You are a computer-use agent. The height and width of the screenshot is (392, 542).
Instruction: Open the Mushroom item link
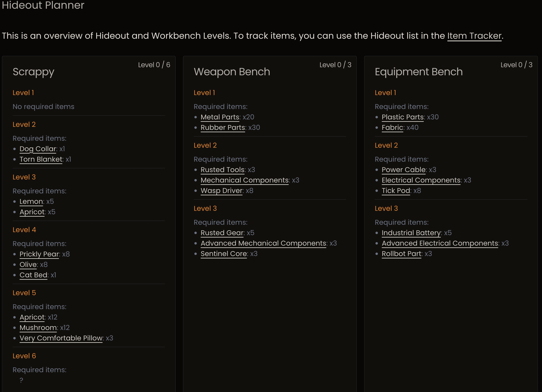coord(38,328)
